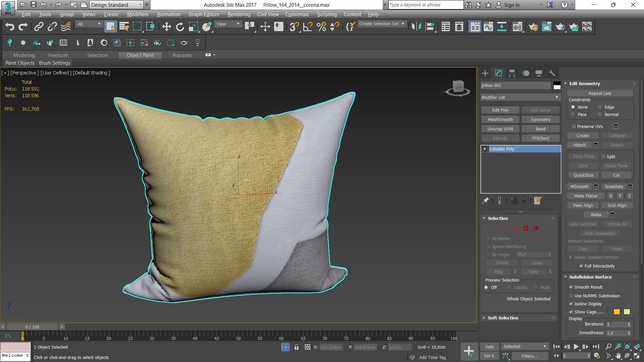Screen dimensions: 644x362
Task: Open the All selection filter dropdown
Action: pyautogui.click(x=89, y=24)
